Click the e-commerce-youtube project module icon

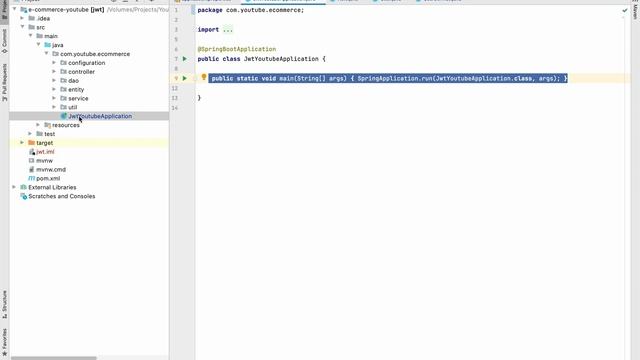23,9
